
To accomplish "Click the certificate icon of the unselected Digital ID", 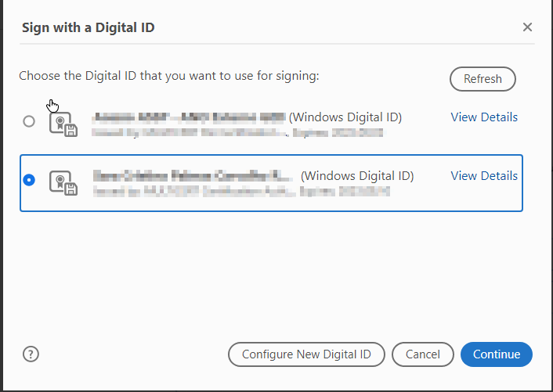I will pos(63,124).
